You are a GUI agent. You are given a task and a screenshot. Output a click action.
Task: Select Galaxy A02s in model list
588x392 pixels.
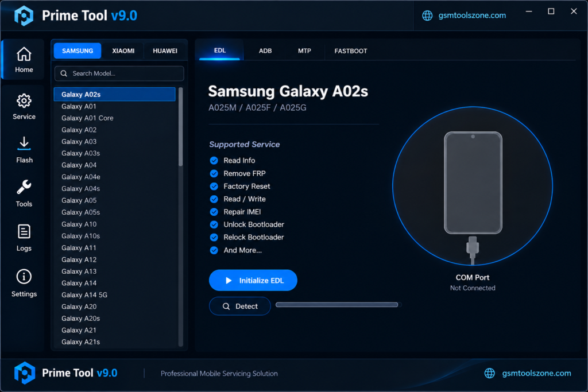114,95
